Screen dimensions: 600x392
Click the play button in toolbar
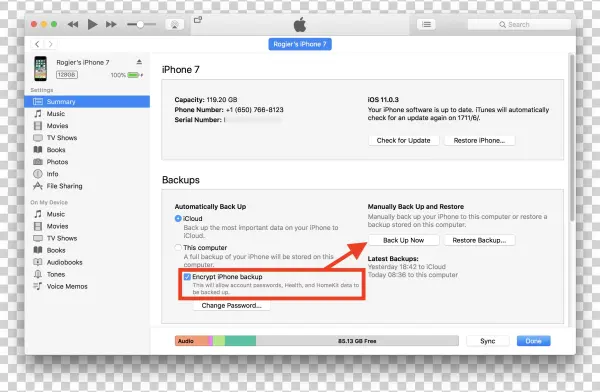click(x=92, y=24)
